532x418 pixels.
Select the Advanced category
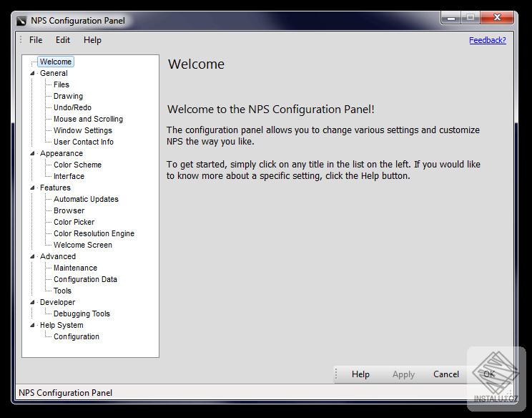coord(58,256)
